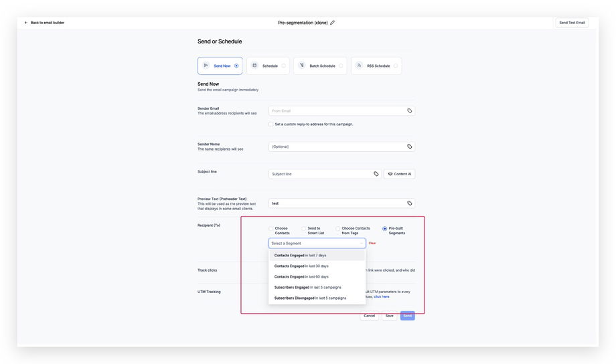Enable the custom reply-to address checkbox

click(x=271, y=124)
